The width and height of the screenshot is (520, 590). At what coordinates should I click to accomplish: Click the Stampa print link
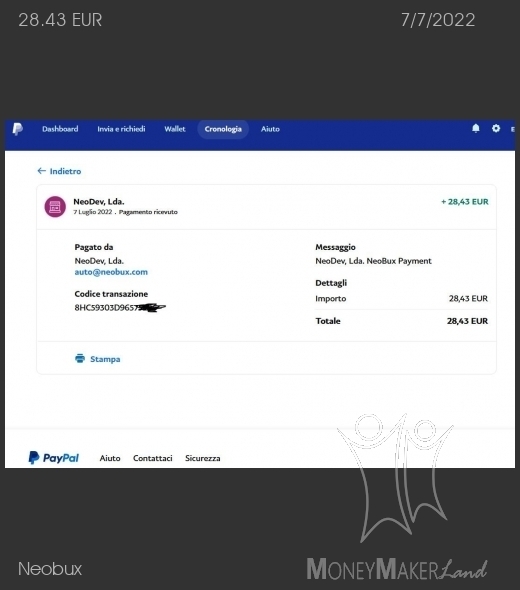[105, 359]
